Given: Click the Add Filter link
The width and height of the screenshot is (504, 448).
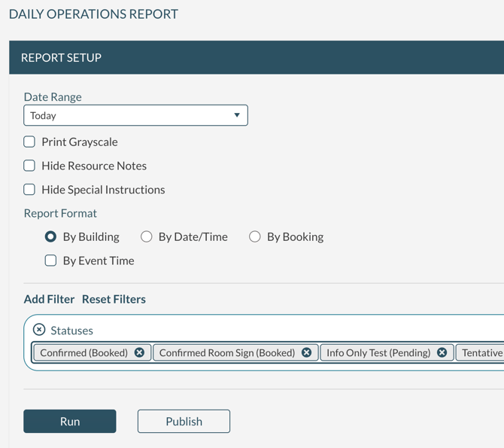Looking at the screenshot, I should [x=49, y=300].
